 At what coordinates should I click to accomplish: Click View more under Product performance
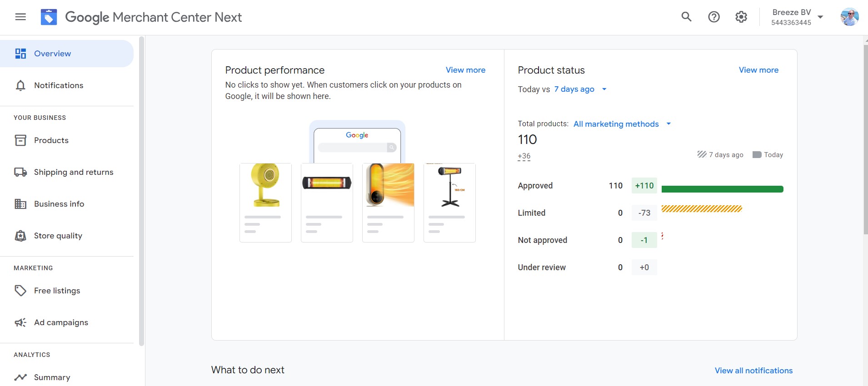(465, 70)
